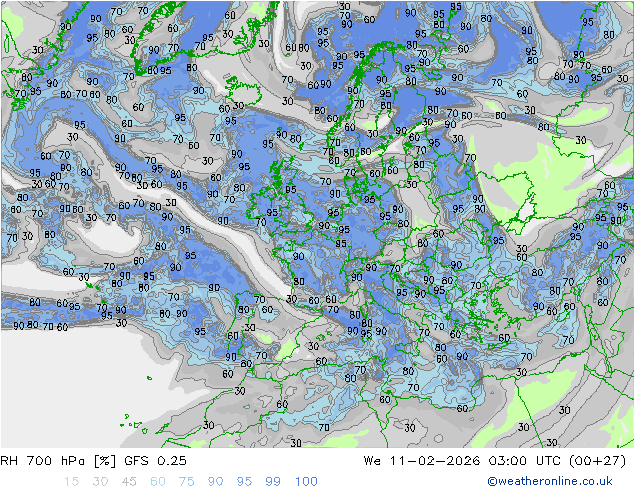Viewport: 634px width, 490px height.
Task: Open the weatheronline.co.uk credit link
Action: point(550,481)
